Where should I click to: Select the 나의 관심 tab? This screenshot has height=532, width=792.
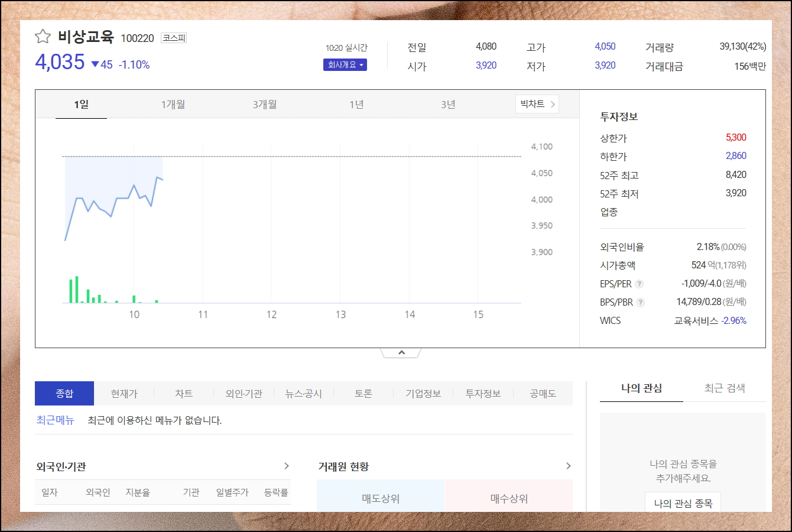[641, 388]
